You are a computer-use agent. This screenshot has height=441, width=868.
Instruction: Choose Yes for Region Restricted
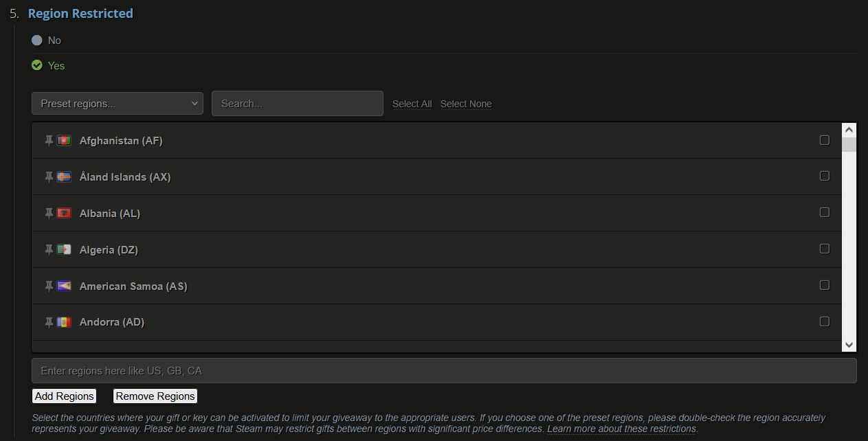click(x=37, y=65)
